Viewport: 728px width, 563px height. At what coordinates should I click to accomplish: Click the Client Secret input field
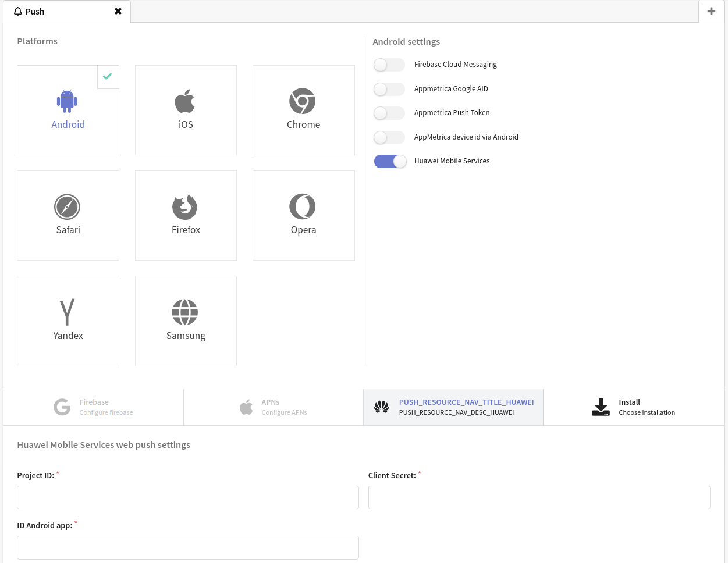(x=539, y=498)
